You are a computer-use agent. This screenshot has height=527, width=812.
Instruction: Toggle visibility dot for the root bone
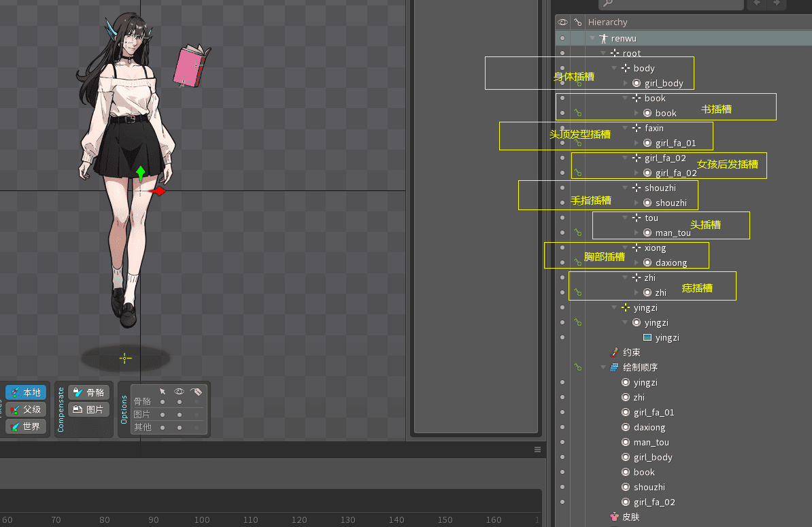pos(562,53)
